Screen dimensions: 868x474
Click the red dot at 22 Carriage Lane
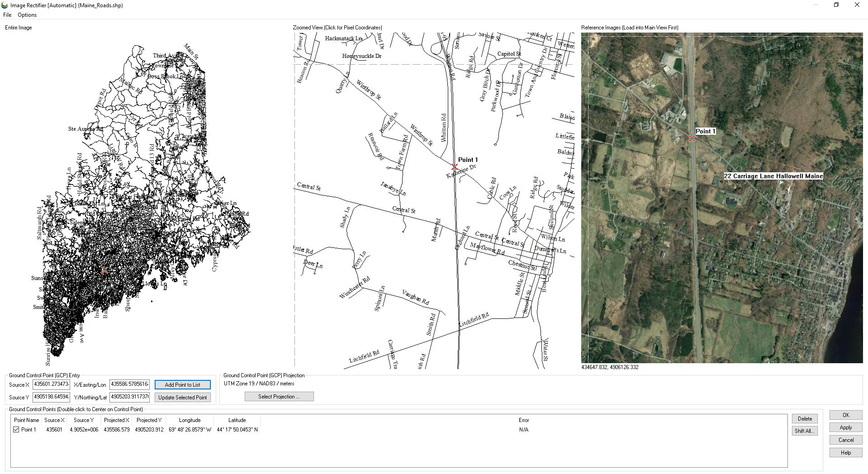coord(721,182)
